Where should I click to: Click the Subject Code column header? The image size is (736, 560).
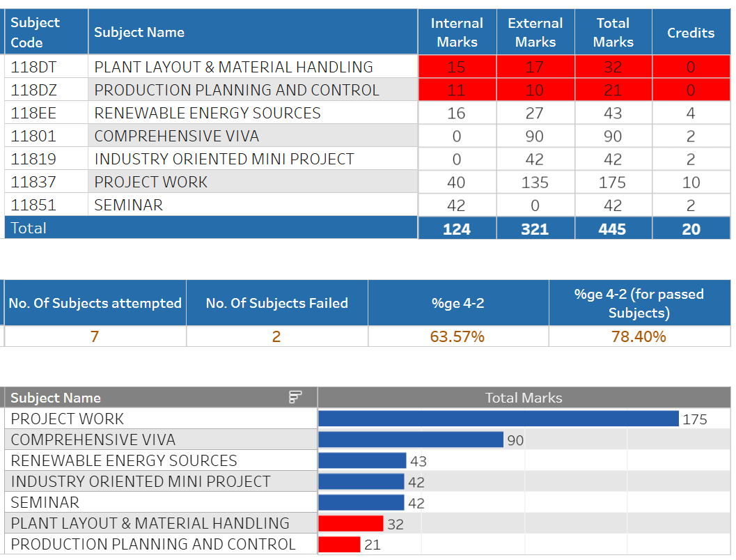coord(36,32)
